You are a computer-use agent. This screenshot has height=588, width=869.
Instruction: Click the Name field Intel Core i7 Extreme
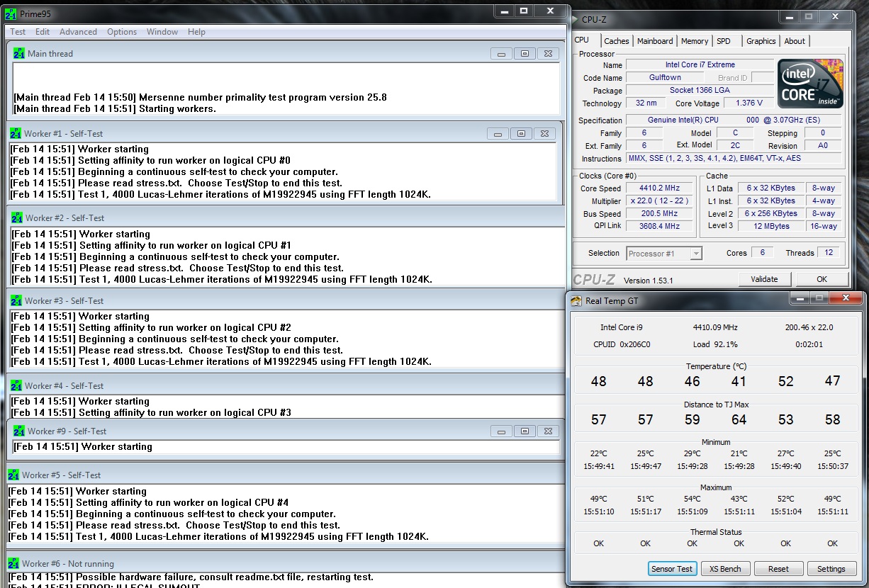(700, 65)
